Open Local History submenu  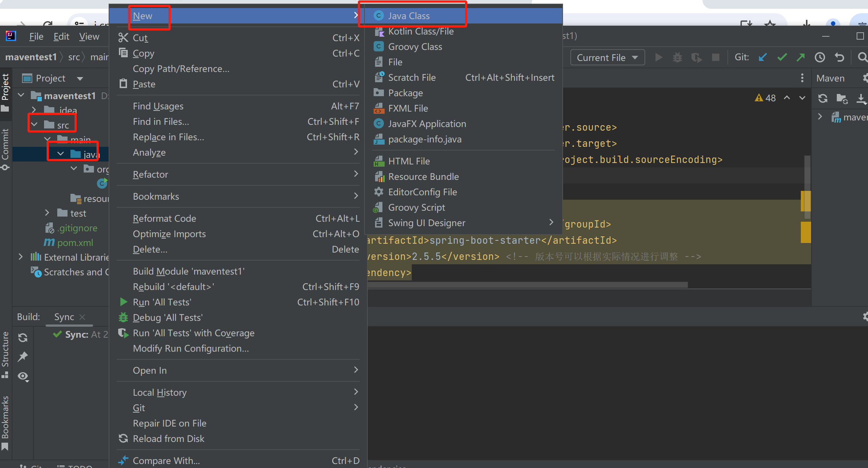click(237, 392)
